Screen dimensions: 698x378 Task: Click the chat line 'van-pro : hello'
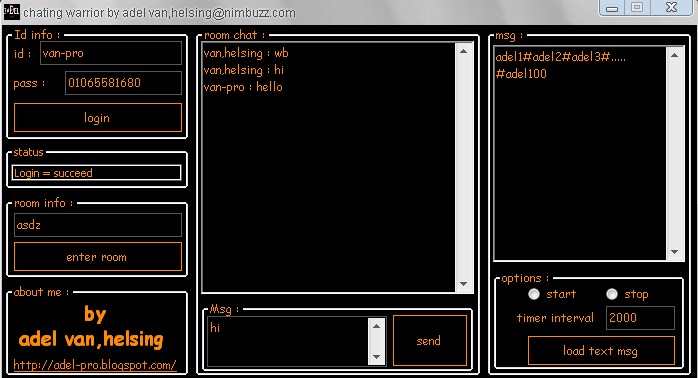243,87
